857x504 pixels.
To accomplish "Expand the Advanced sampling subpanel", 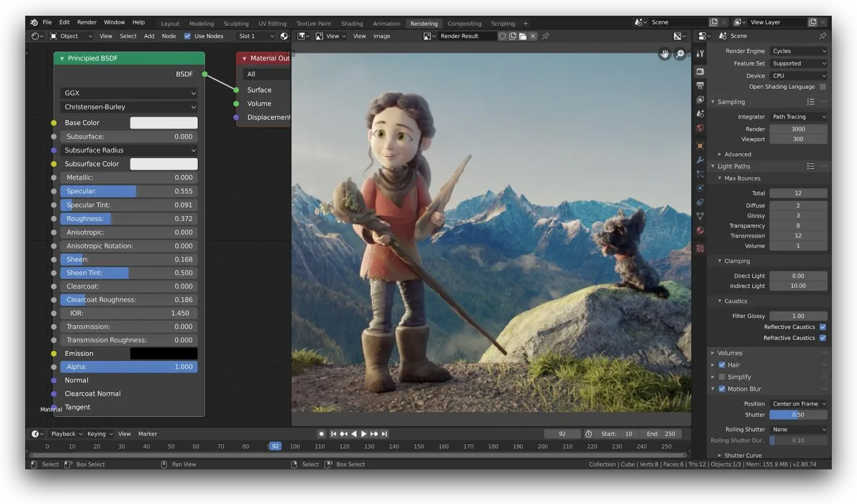I will pos(737,154).
